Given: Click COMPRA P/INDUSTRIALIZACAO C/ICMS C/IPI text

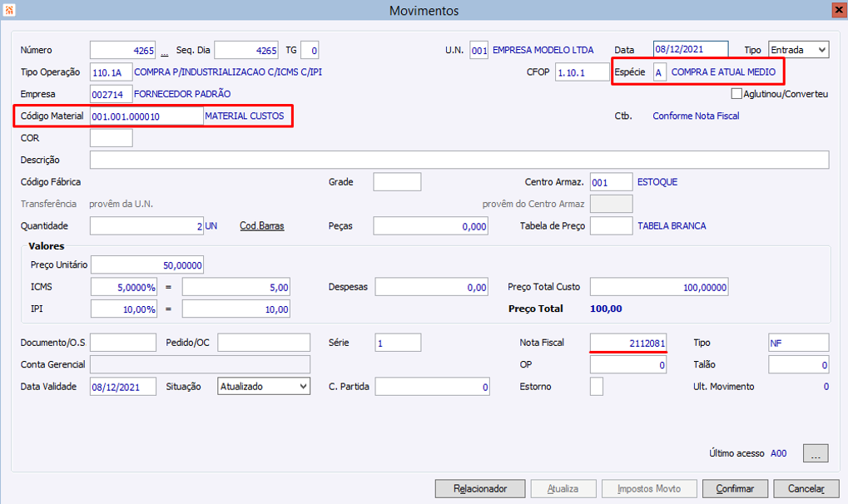Looking at the screenshot, I should click(x=228, y=72).
